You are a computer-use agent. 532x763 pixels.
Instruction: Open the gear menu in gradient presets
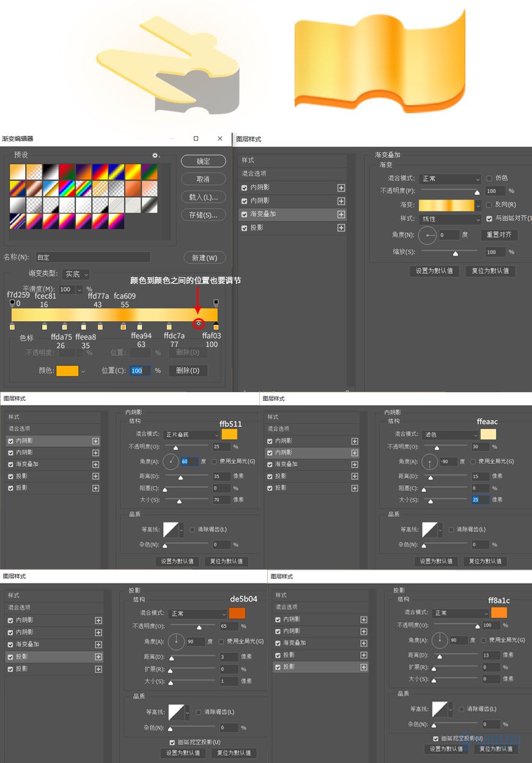pyautogui.click(x=155, y=155)
